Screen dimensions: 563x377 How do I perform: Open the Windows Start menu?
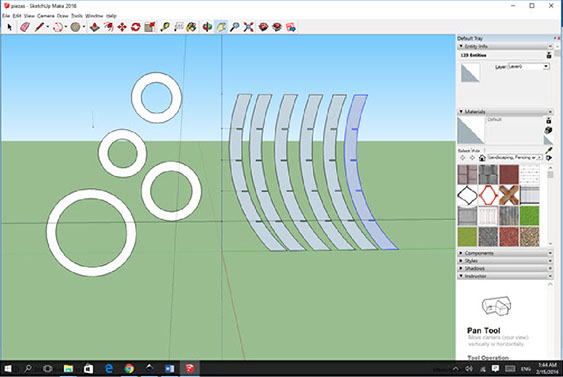pos(7,369)
